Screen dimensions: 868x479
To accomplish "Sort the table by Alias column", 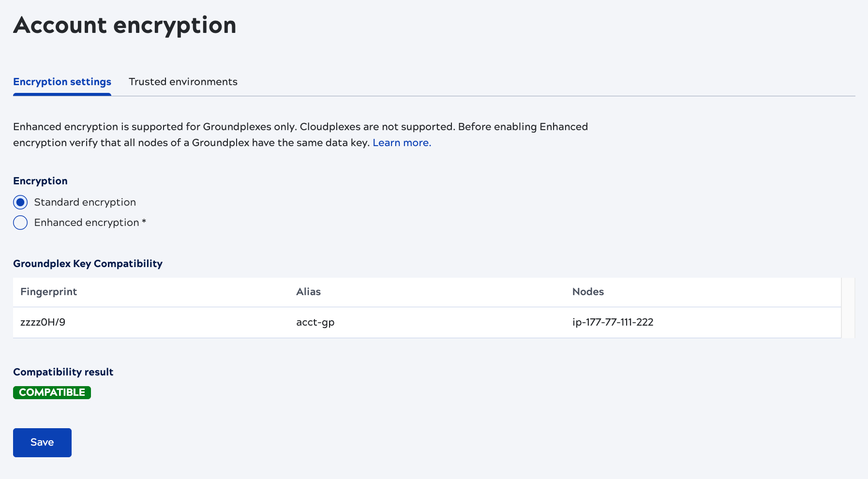I will [x=309, y=292].
